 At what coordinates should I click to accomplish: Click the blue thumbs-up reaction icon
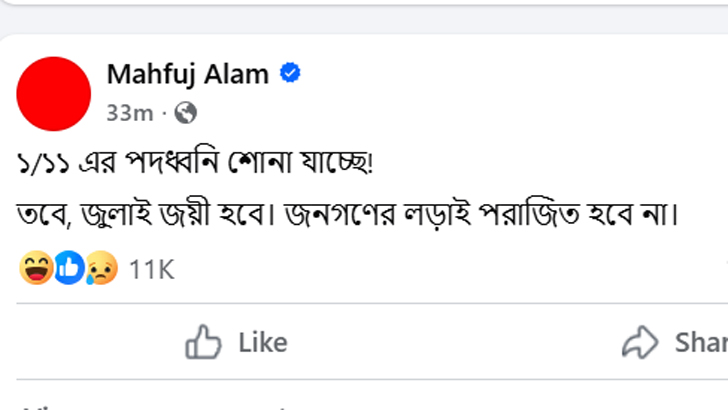tap(69, 268)
